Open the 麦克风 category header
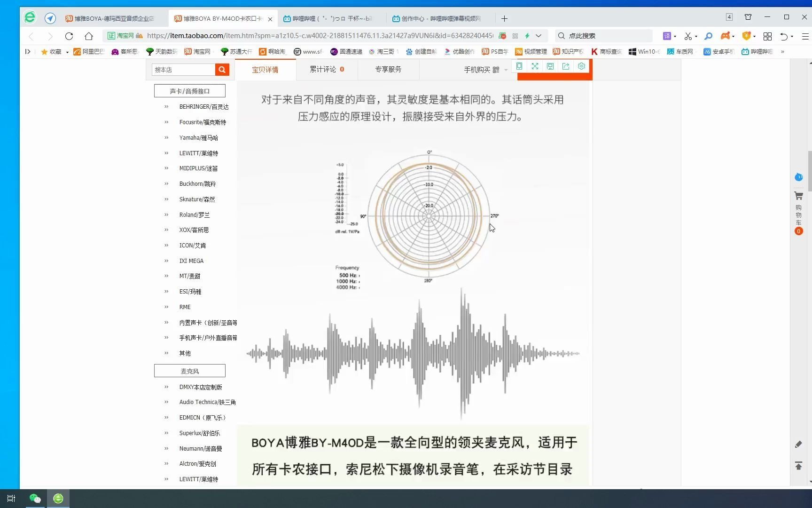Viewport: 812px width, 508px height. (190, 371)
